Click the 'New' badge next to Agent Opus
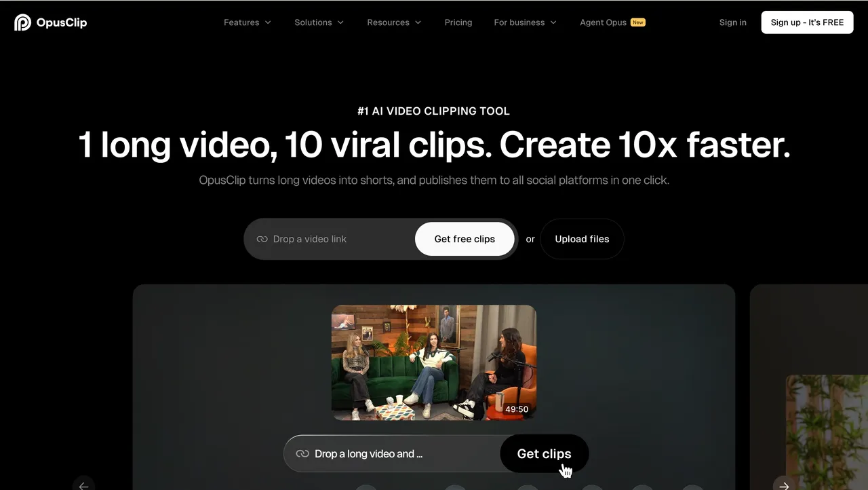The width and height of the screenshot is (868, 490). coord(637,22)
